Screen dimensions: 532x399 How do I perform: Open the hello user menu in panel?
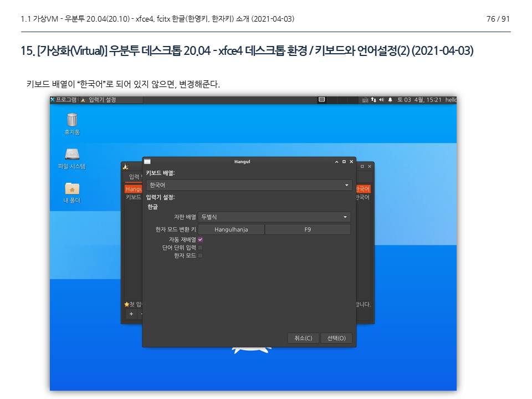pos(451,99)
